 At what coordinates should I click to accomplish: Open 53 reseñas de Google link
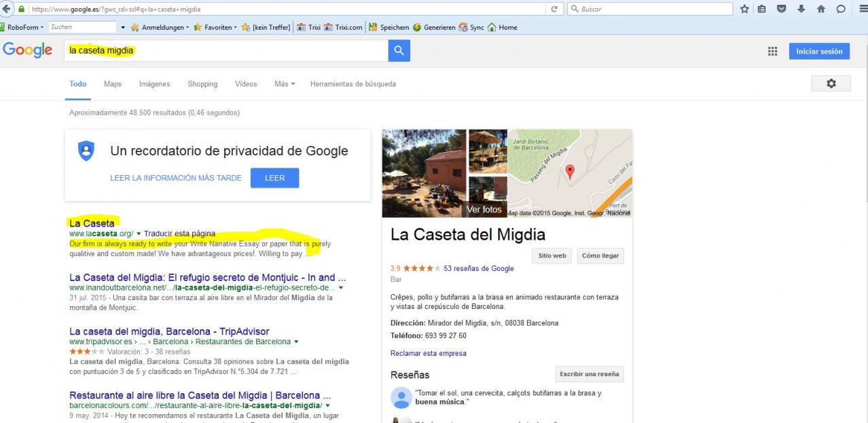click(x=479, y=268)
